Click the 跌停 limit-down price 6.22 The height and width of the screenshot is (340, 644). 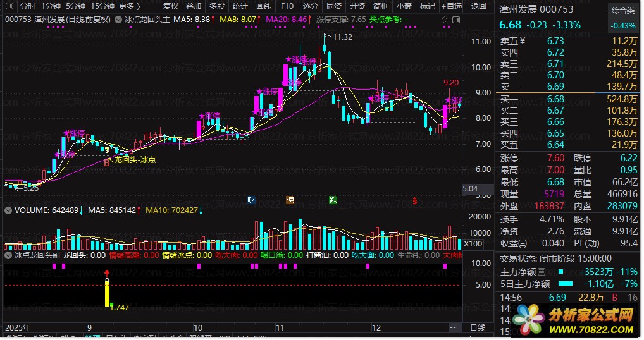tap(629, 158)
